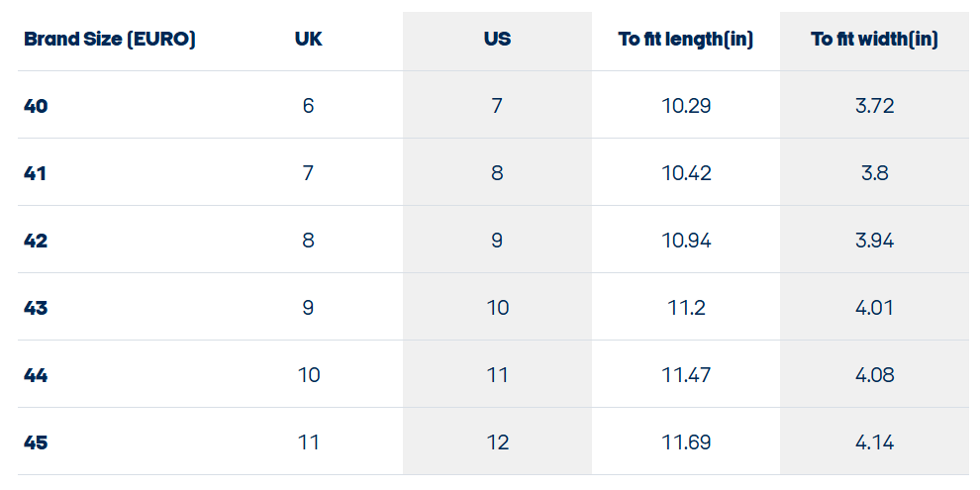Click the 10.94 length cell

pos(686,241)
